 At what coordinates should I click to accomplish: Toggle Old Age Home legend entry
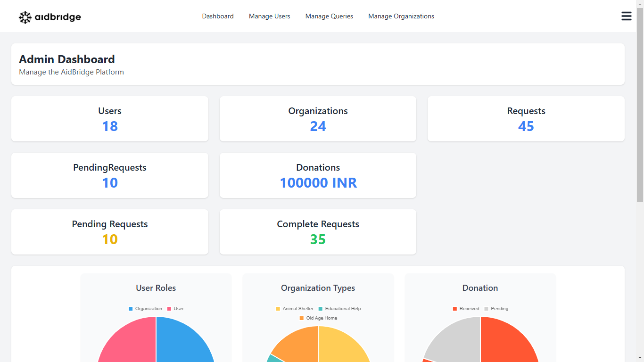click(318, 318)
